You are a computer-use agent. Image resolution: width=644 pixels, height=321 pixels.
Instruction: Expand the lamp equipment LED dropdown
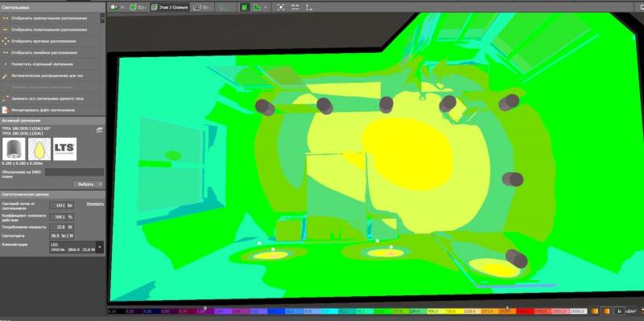[x=100, y=247]
